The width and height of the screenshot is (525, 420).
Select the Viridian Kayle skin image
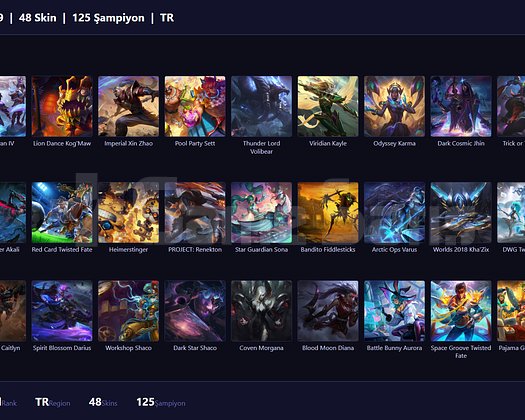(328, 106)
